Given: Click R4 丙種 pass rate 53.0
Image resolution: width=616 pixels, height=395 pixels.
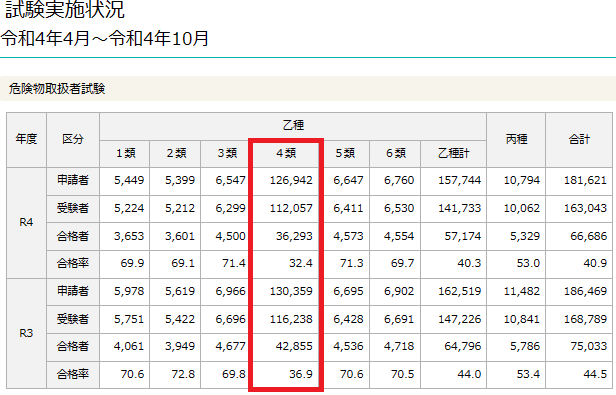Looking at the screenshot, I should (x=528, y=263).
